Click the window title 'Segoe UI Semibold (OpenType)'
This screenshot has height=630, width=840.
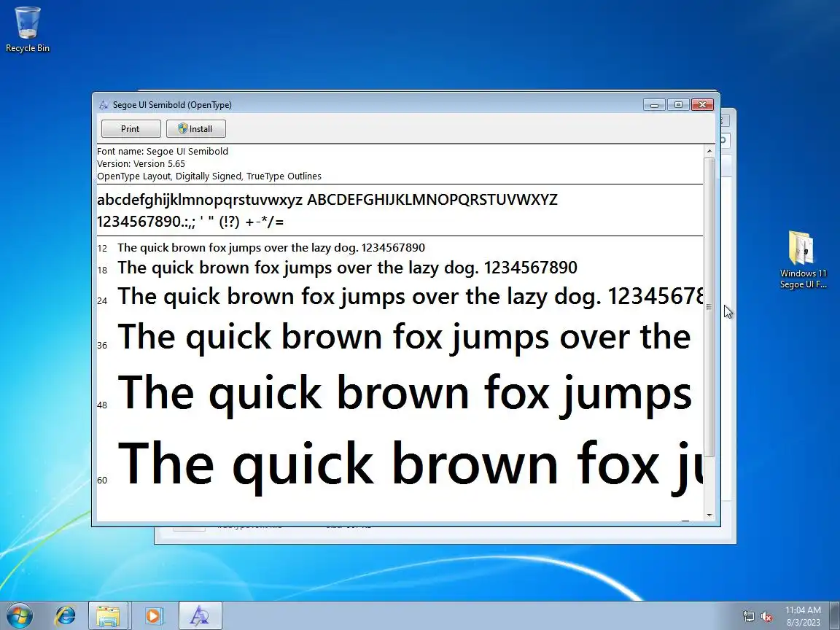point(172,105)
